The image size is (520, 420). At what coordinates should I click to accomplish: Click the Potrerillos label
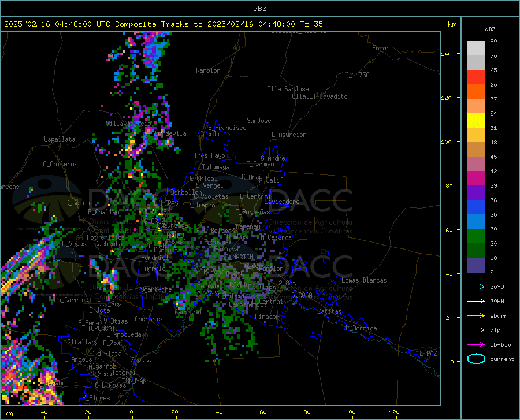[x=106, y=237]
